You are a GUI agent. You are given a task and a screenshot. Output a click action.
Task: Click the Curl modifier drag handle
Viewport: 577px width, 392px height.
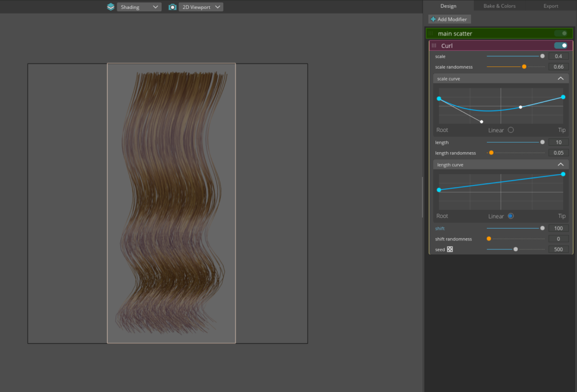434,46
